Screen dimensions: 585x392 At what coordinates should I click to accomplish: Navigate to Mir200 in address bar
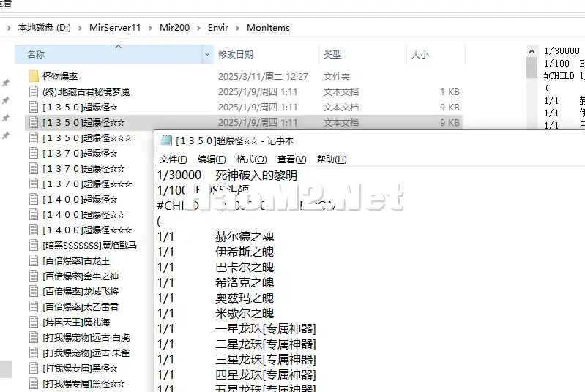pos(174,28)
